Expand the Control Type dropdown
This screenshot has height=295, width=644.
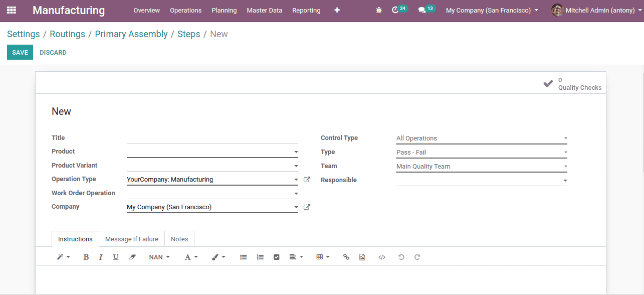click(481, 138)
